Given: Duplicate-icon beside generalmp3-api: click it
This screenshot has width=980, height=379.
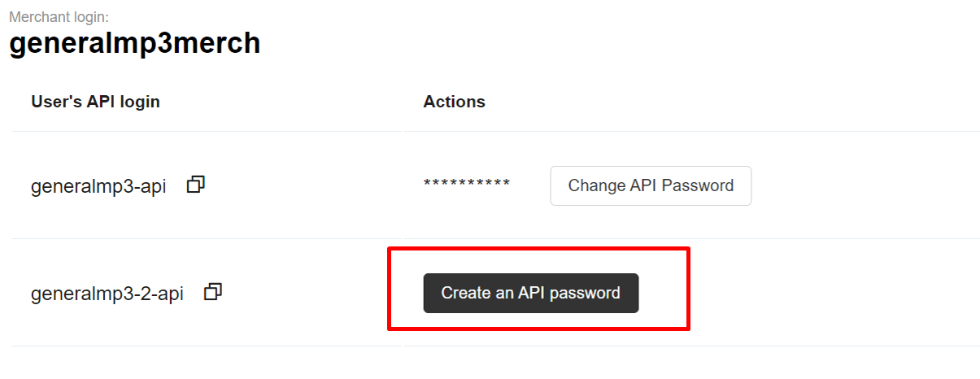Looking at the screenshot, I should click(x=195, y=185).
